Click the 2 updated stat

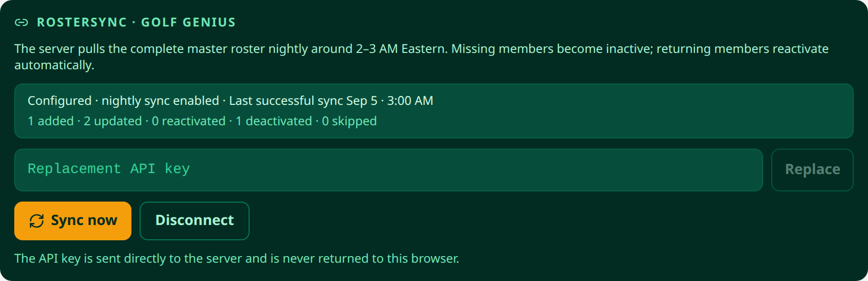tap(113, 121)
